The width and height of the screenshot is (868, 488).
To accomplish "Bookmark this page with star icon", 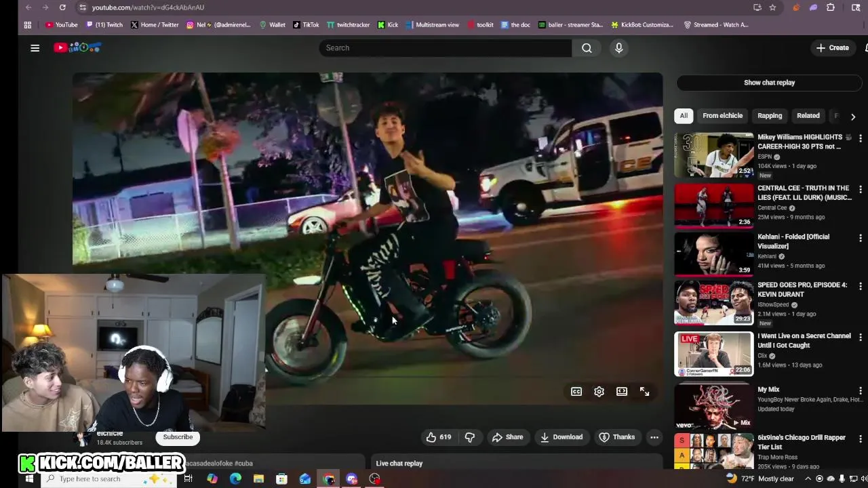I will point(772,7).
